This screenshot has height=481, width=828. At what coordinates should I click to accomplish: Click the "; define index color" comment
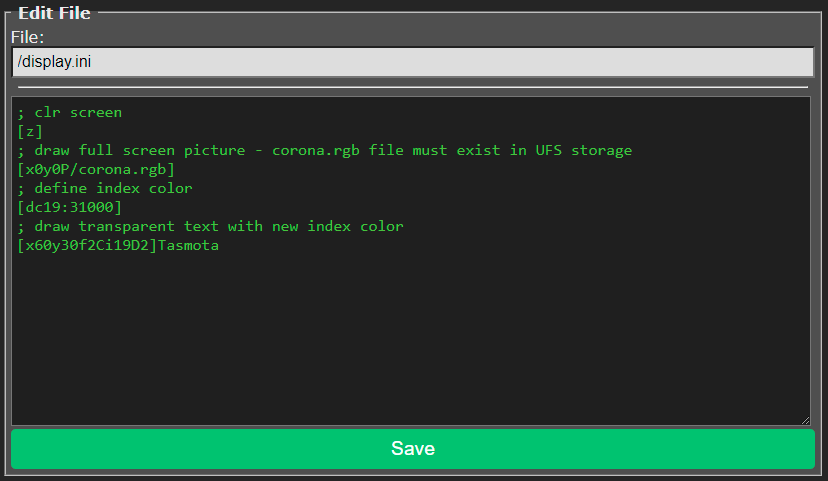[105, 188]
